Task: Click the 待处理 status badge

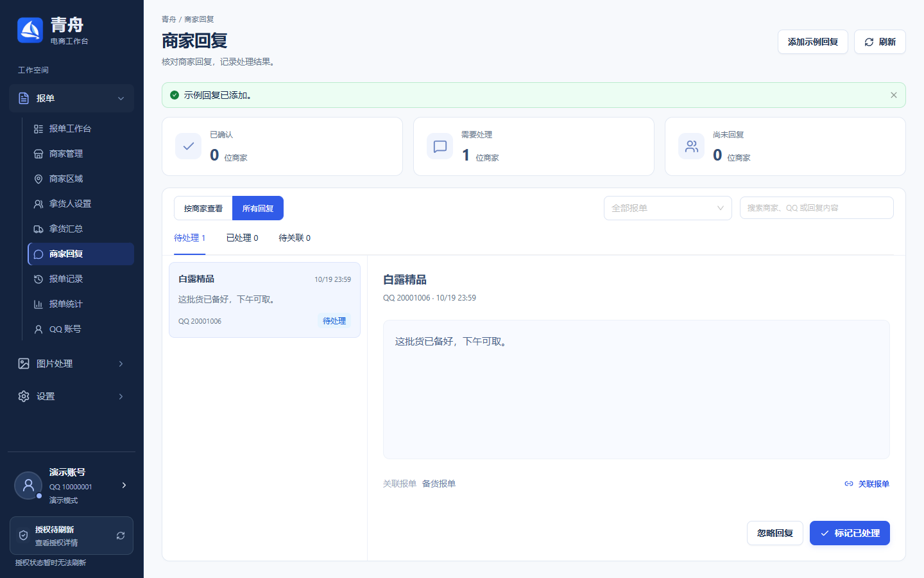Action: tap(334, 321)
